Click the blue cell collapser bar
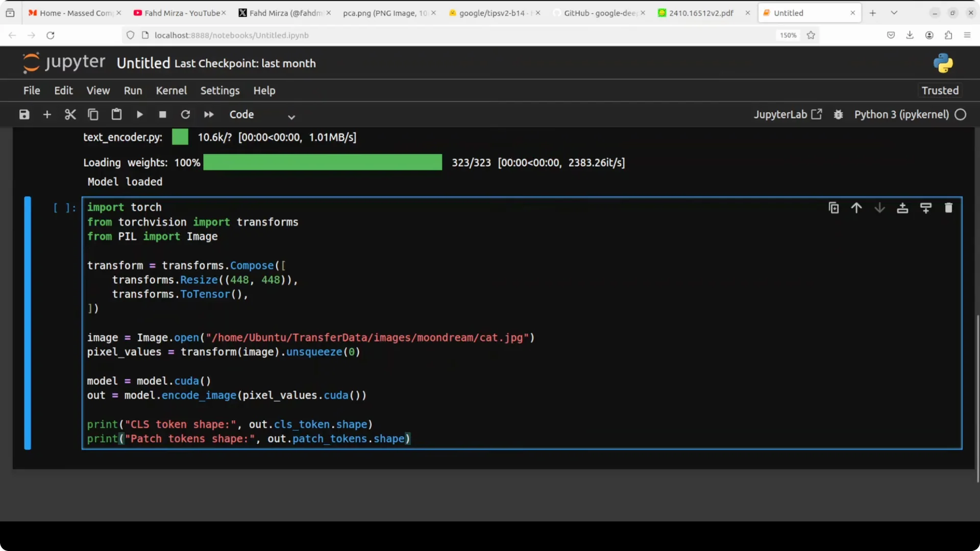Viewport: 980px width, 551px height. click(x=28, y=323)
